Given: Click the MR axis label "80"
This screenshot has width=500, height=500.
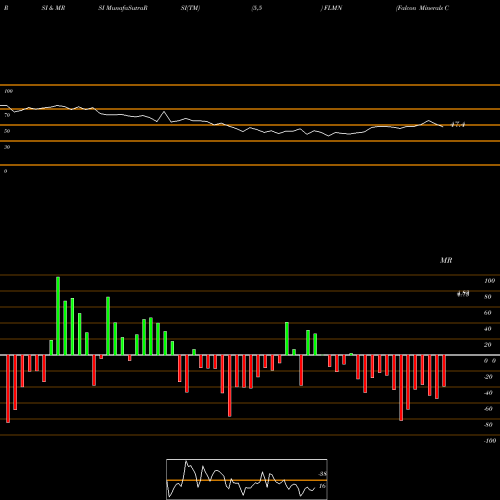Looking at the screenshot, I should (x=488, y=297).
